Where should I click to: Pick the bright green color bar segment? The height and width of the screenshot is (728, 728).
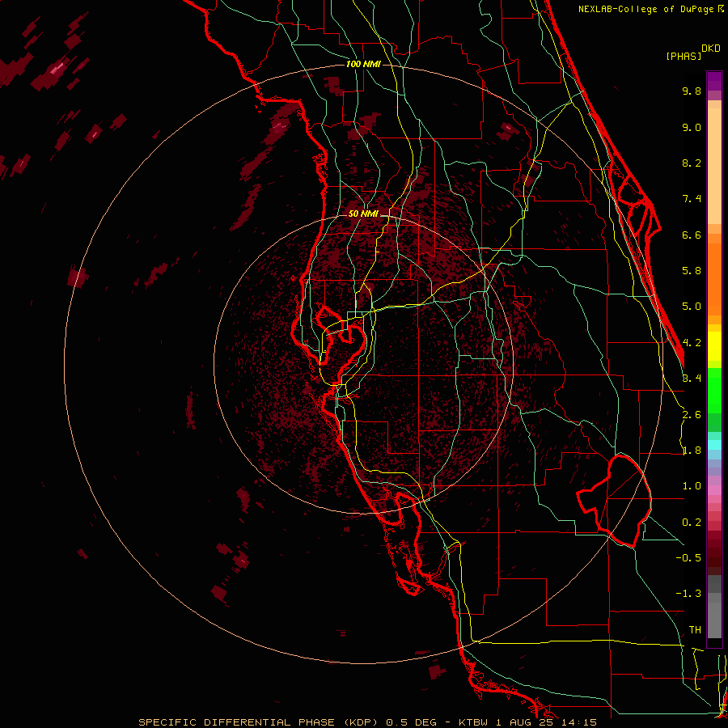click(714, 391)
